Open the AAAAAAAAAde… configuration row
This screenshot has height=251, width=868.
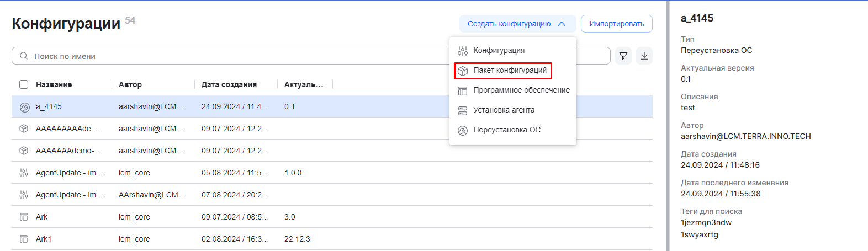(x=67, y=129)
